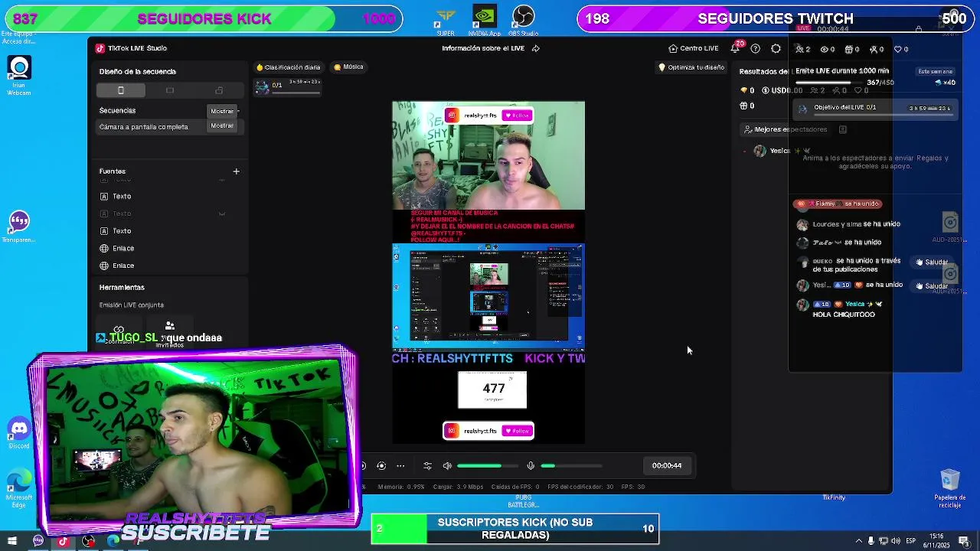Toggle visibility of the dimmed Texto source
The height and width of the screenshot is (551, 980).
point(222,214)
